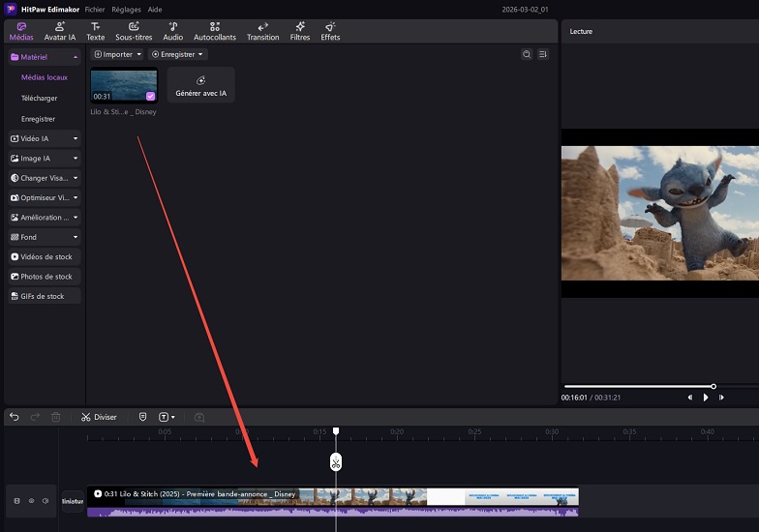The width and height of the screenshot is (759, 532).
Task: Play the preview video
Action: pos(706,398)
